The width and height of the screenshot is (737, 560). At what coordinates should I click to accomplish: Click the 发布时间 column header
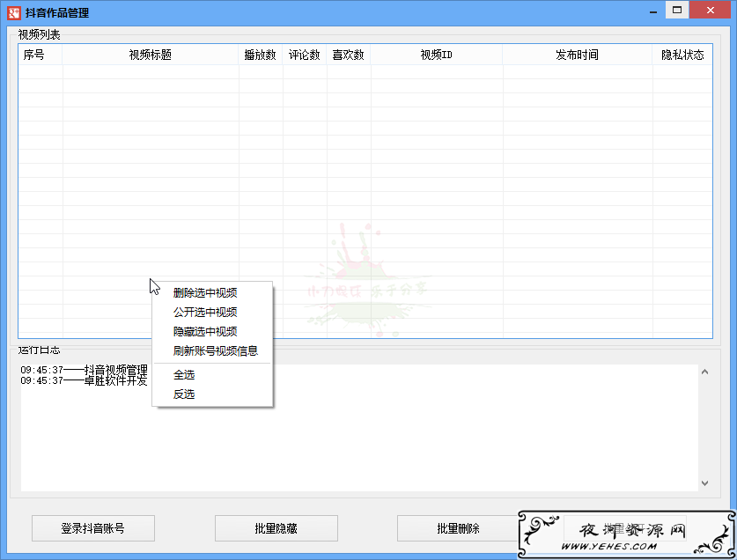578,55
